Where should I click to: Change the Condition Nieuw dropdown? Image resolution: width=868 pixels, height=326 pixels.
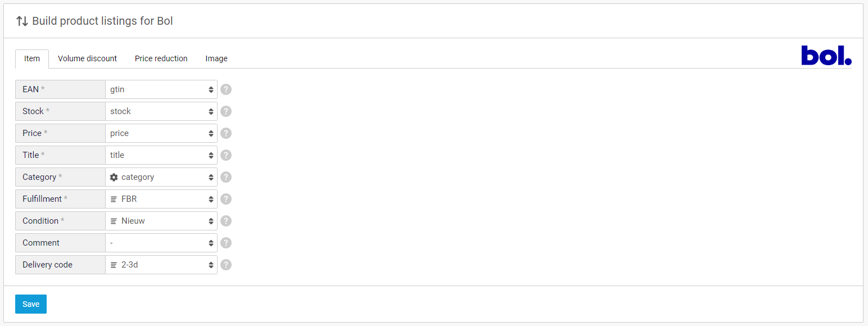161,221
